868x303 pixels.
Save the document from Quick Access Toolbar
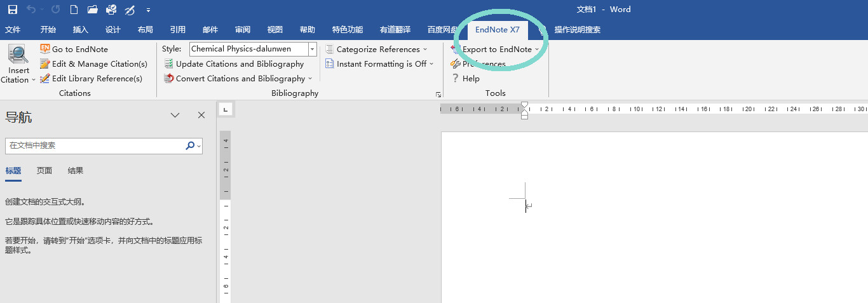[x=13, y=10]
